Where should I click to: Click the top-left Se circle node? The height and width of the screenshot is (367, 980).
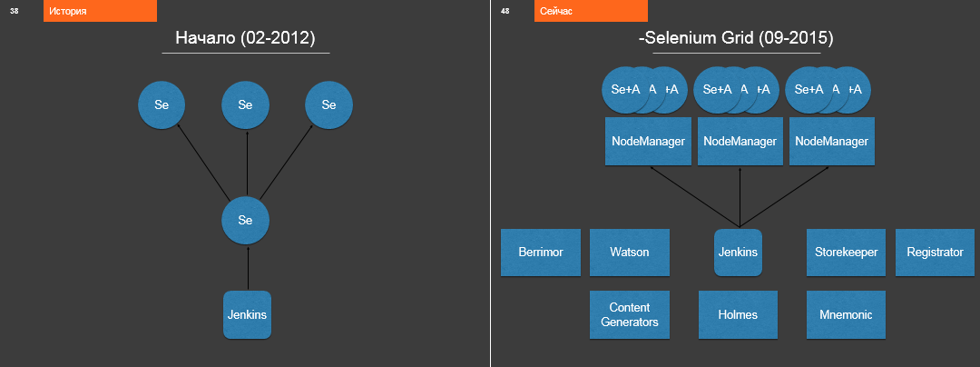click(162, 104)
